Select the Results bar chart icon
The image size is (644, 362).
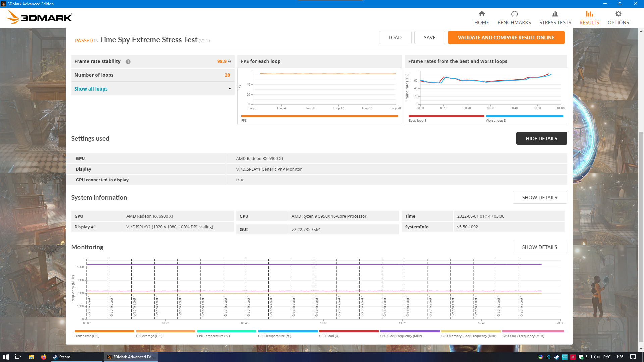point(589,14)
